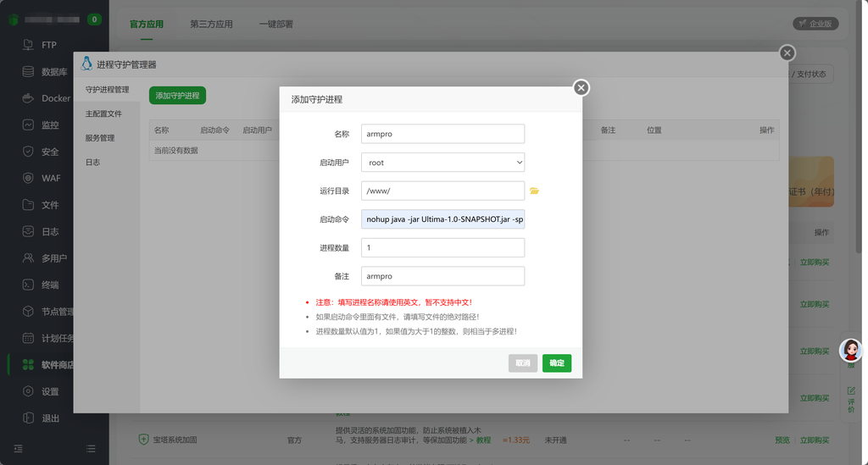Click the page vertical scrollbar on right edge
The height and width of the screenshot is (465, 868).
(x=859, y=127)
